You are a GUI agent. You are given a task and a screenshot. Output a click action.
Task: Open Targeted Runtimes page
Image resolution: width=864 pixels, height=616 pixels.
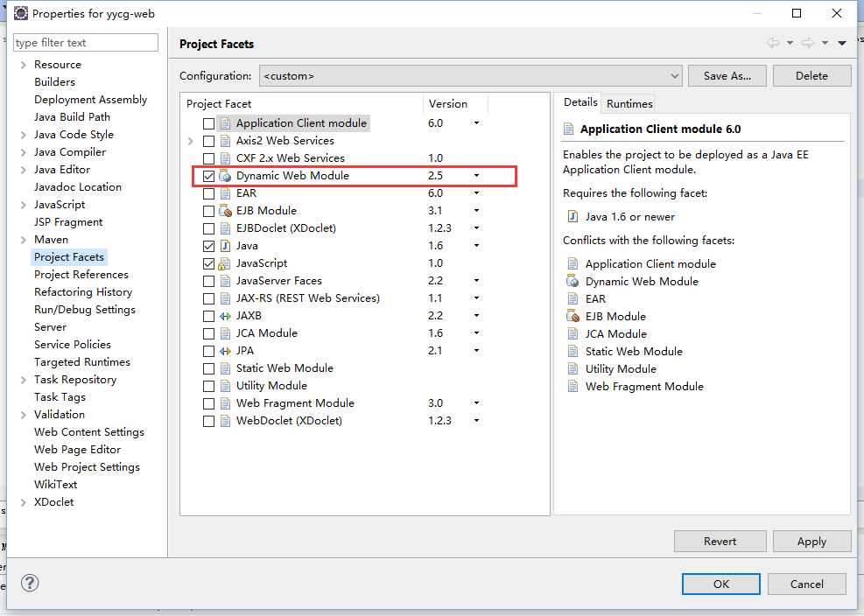(81, 362)
